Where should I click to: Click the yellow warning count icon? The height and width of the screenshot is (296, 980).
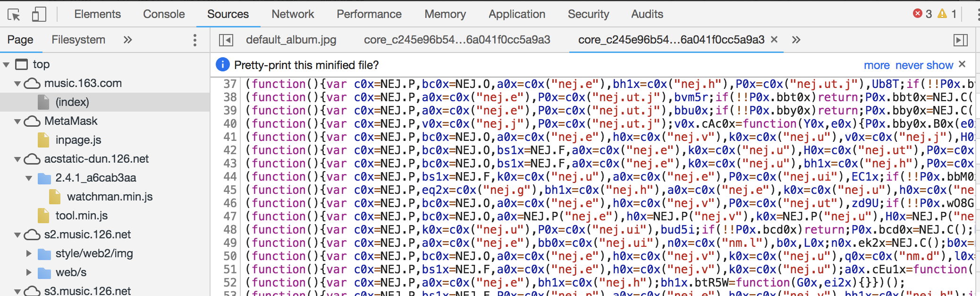[x=942, y=14]
